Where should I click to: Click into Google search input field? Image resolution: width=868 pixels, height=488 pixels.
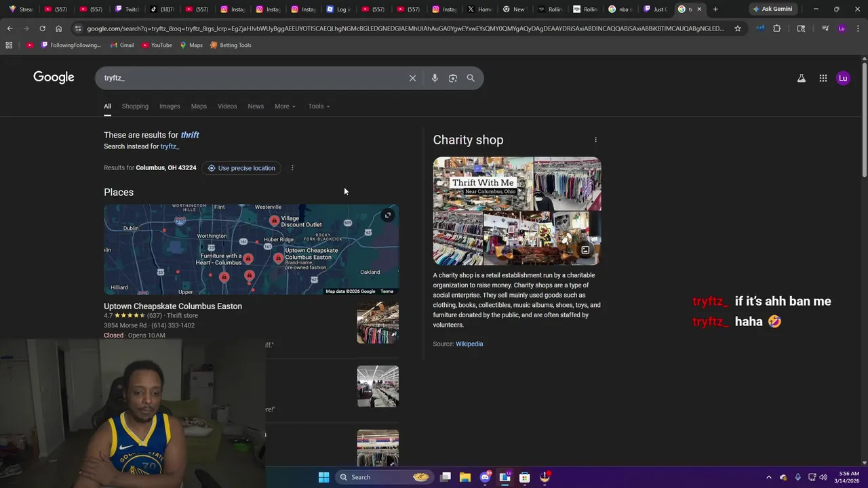251,78
